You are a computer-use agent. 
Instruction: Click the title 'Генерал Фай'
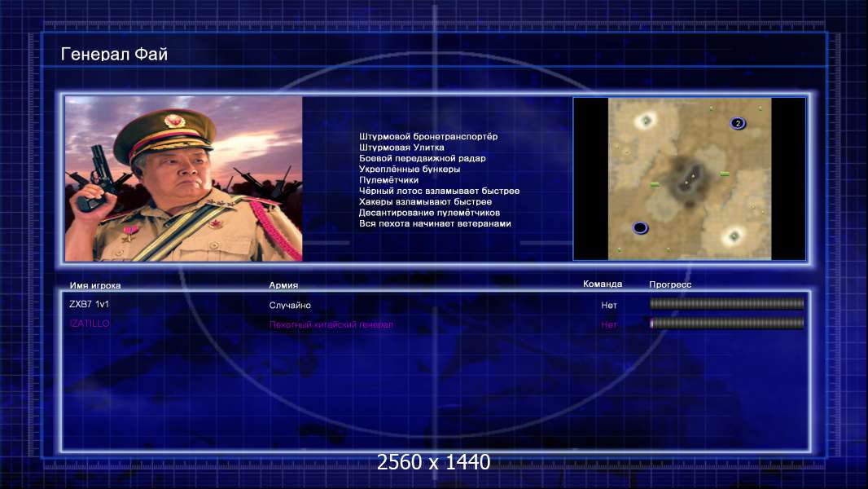pos(114,55)
